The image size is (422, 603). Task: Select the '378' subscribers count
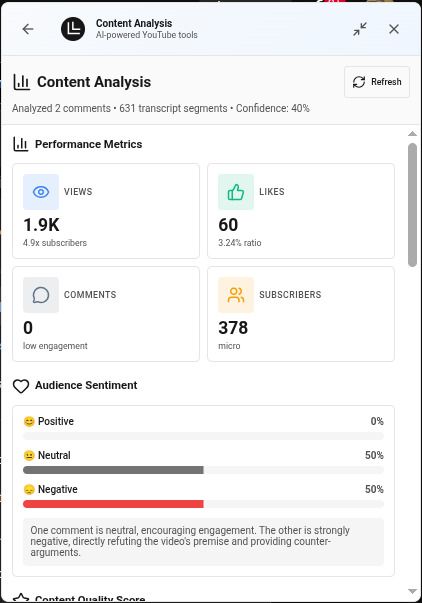click(233, 328)
